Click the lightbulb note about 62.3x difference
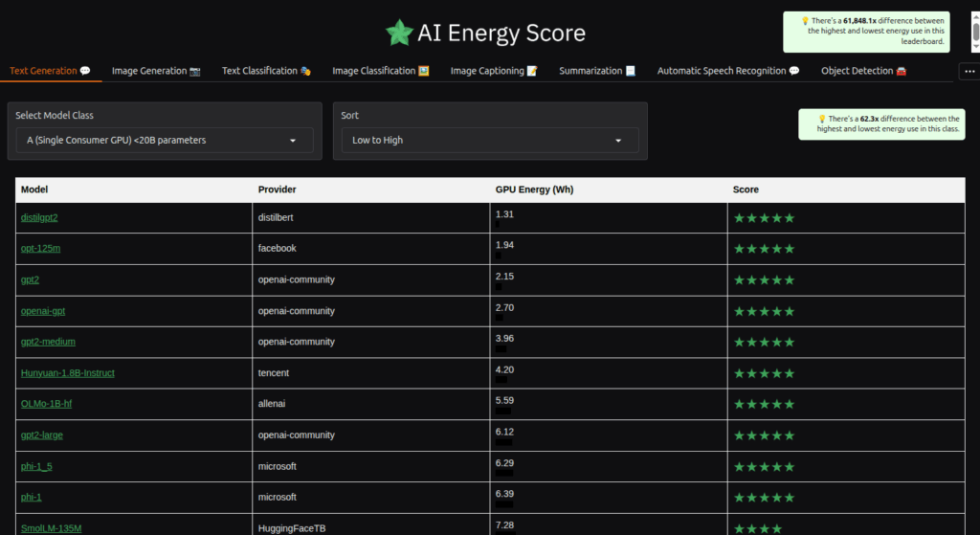The image size is (980, 535). point(881,124)
